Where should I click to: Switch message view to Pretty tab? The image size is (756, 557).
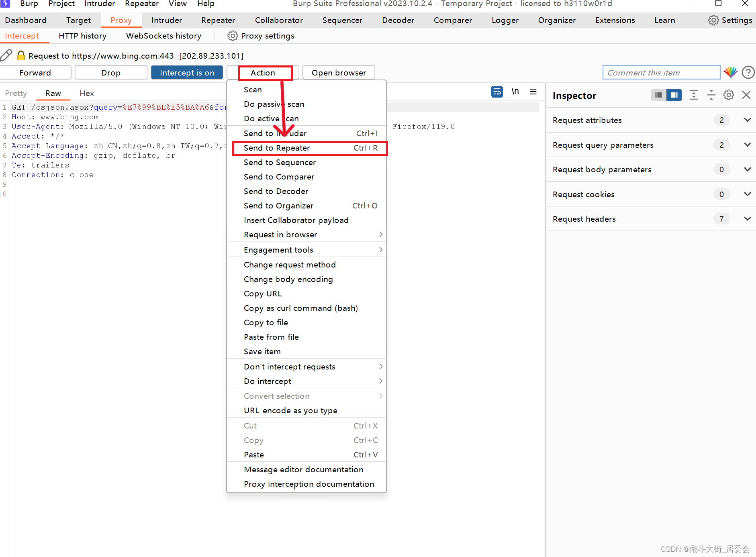(16, 93)
